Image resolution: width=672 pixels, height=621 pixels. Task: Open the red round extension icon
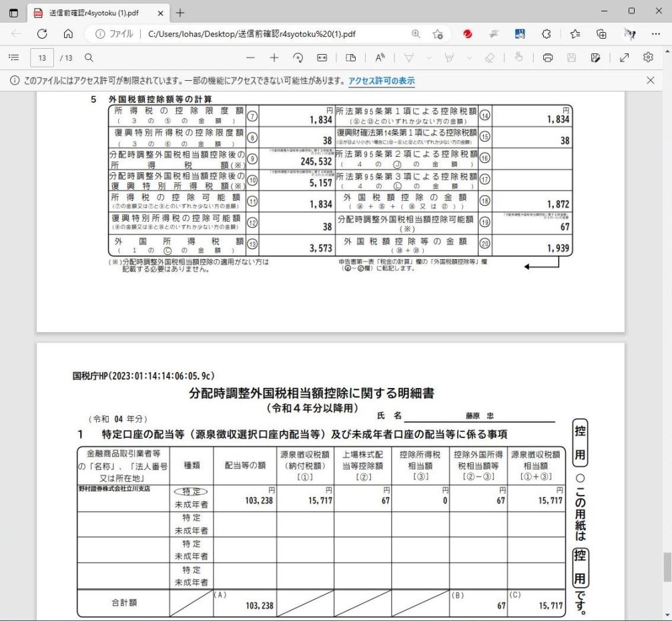pyautogui.click(x=468, y=34)
